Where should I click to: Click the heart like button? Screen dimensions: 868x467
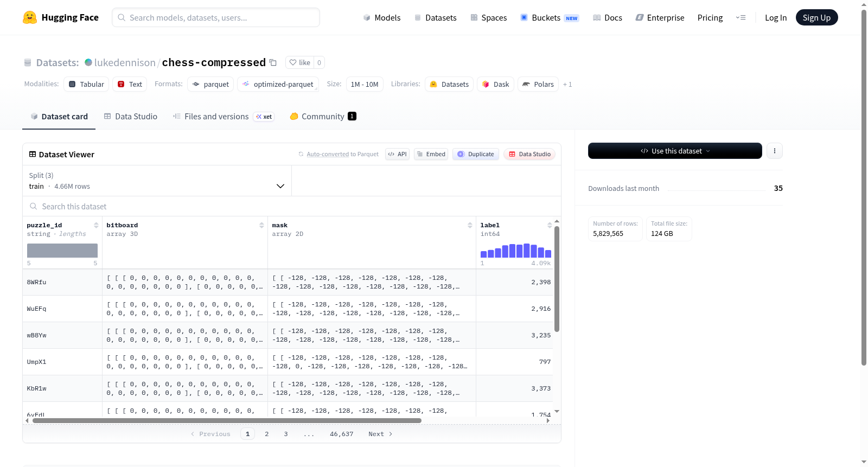coord(299,62)
